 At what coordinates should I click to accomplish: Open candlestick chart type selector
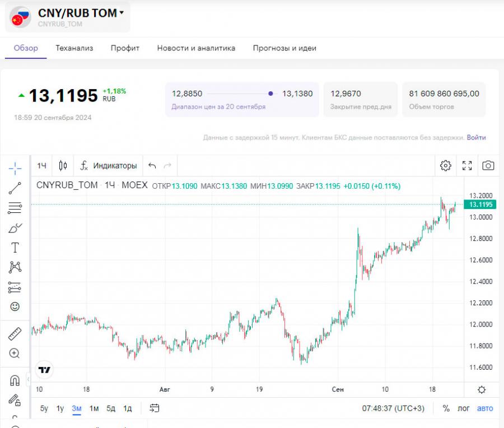point(63,165)
